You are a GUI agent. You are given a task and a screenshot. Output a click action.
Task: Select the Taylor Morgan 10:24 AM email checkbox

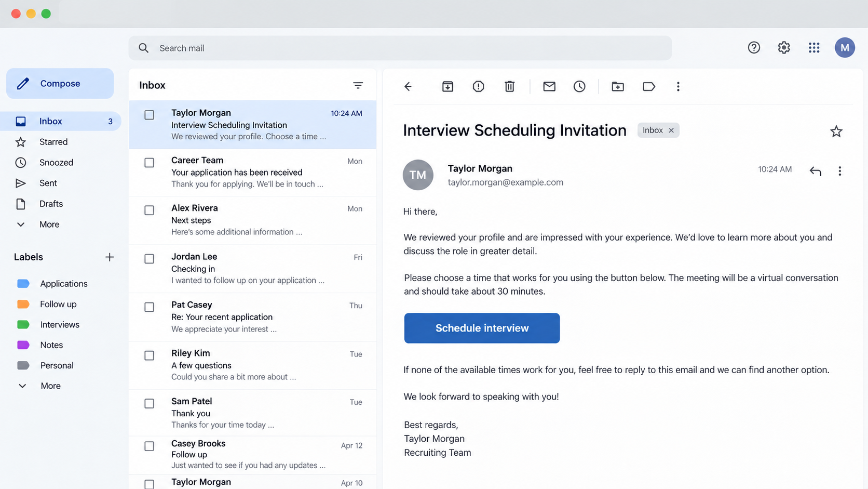[149, 115]
